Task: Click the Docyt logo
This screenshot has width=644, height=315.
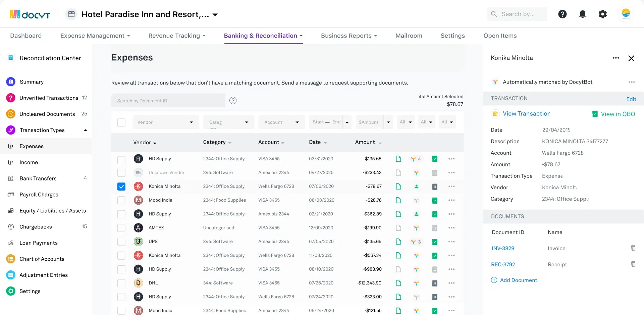Action: point(30,14)
